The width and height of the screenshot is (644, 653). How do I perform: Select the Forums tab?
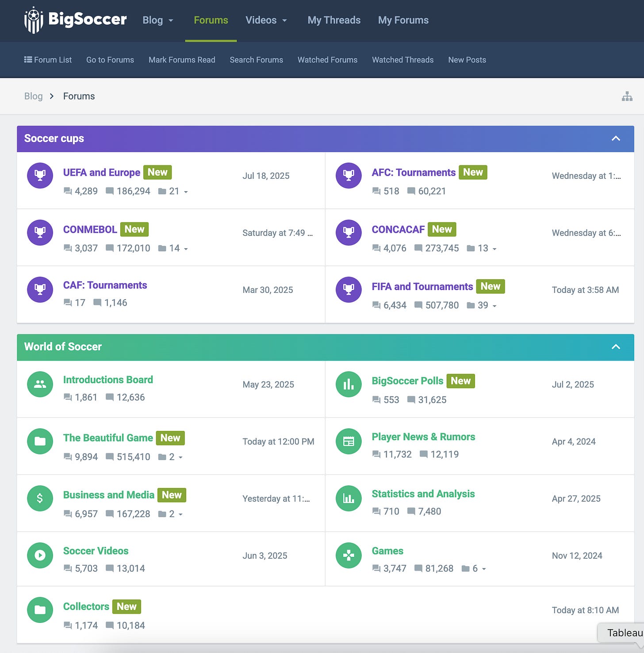[x=211, y=20]
